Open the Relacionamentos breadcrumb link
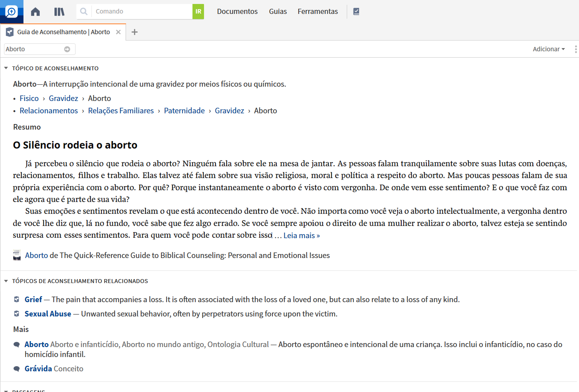Screen dimensions: 579x392 click(x=49, y=111)
